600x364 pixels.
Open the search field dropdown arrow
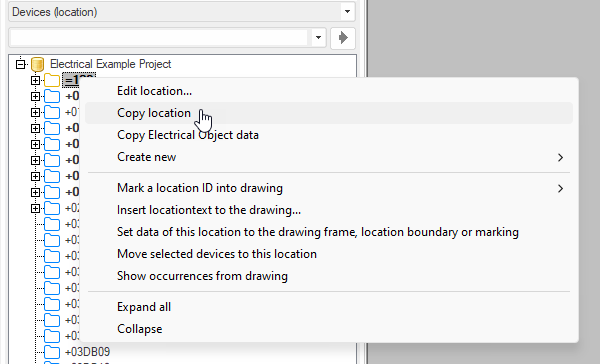click(318, 38)
